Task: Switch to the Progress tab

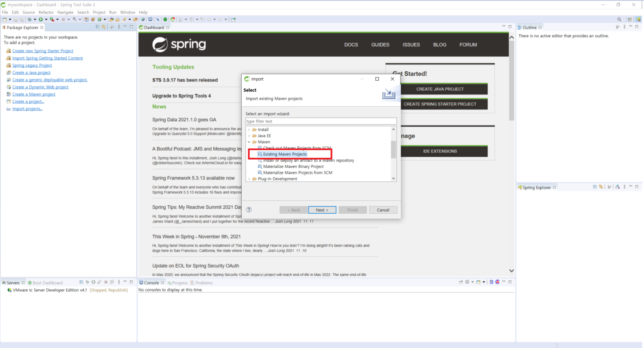Action: coord(178,283)
